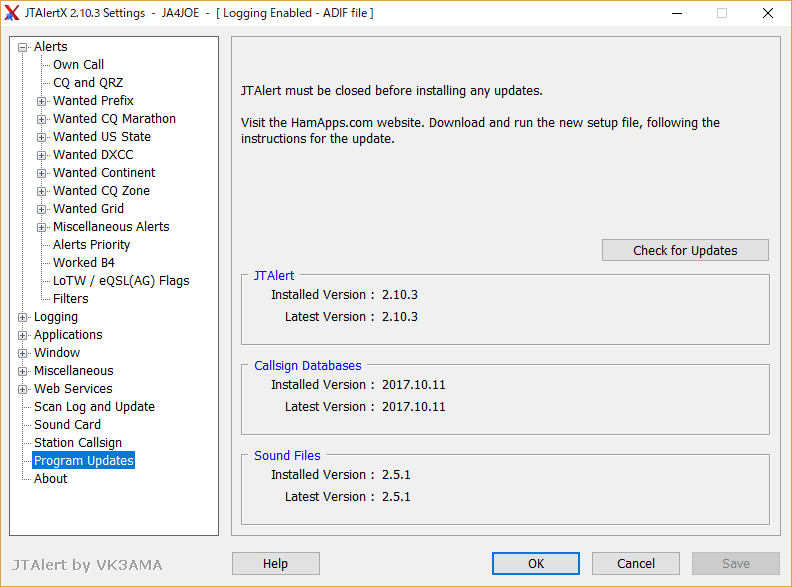The width and height of the screenshot is (792, 587).
Task: Select the CQ and QRZ item
Action: [88, 82]
